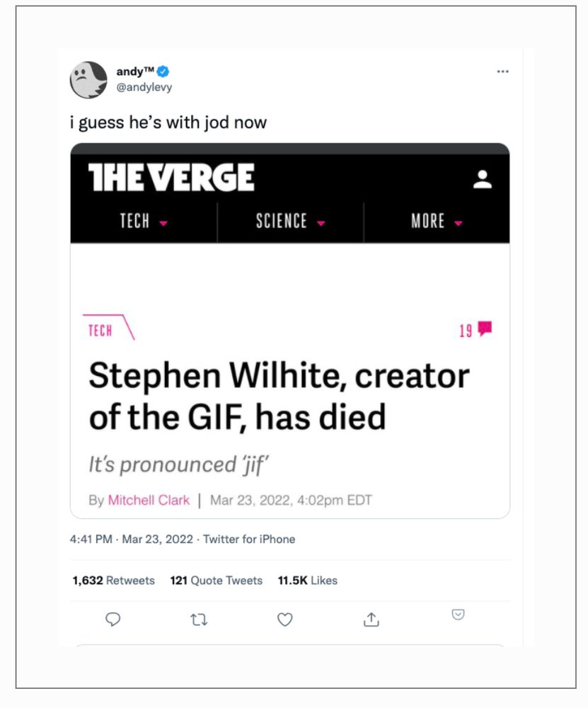Open the pink TECH category tag

point(100,331)
